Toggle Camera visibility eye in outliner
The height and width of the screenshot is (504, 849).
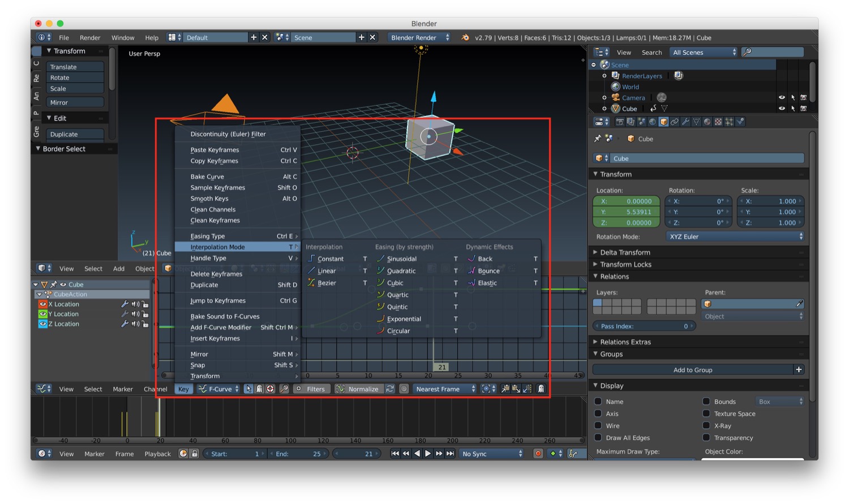[x=782, y=98]
